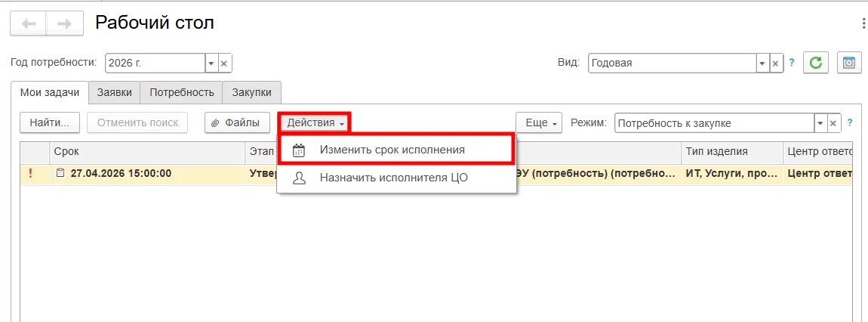Clear the Вид field with X
The height and width of the screenshot is (322, 868).
pyautogui.click(x=776, y=63)
